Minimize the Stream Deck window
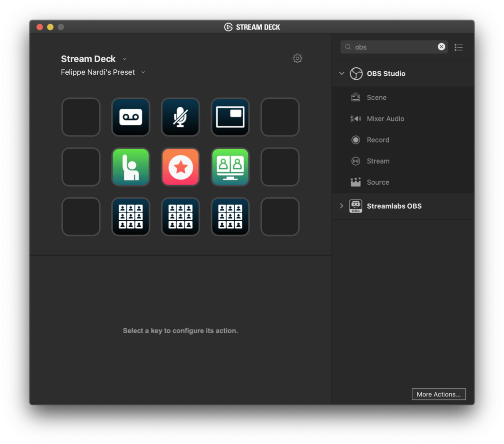 pos(50,27)
